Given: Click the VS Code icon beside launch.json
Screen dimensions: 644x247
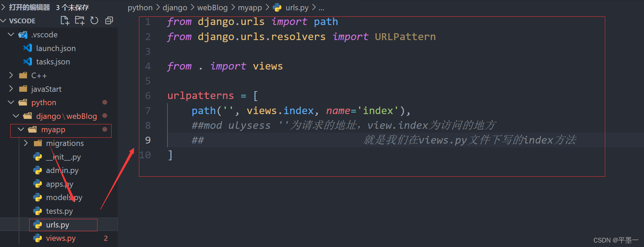Looking at the screenshot, I should 27,48.
